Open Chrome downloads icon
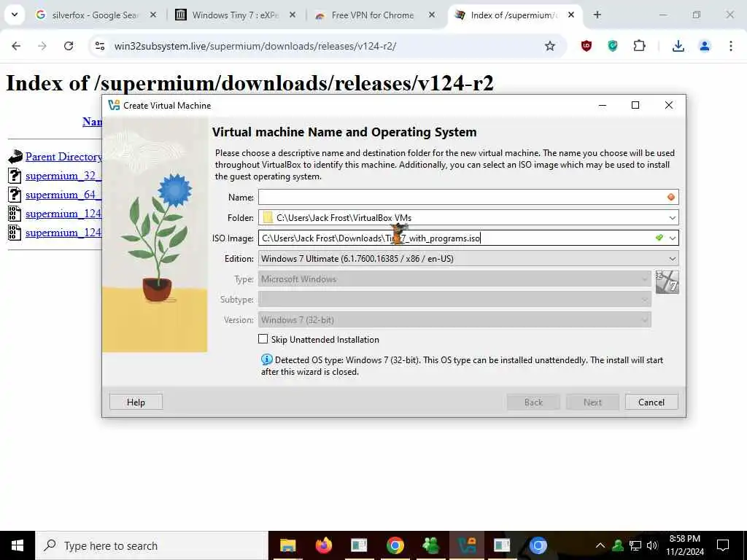The width and height of the screenshot is (747, 560). point(678,46)
